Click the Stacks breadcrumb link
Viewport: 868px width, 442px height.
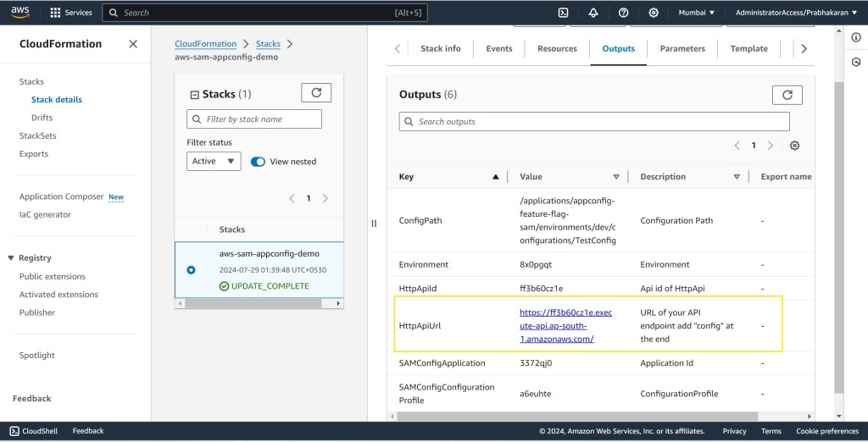268,44
